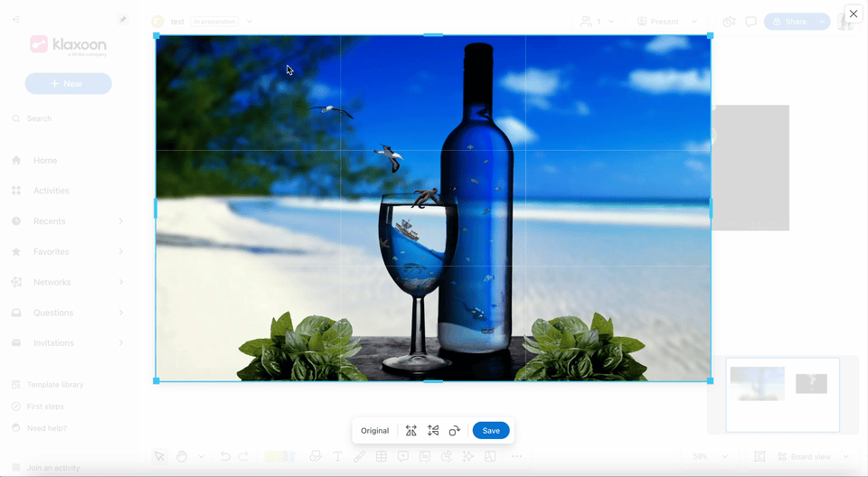Expand the Questions chevron
Screen dimensions: 868x477
click(120, 313)
